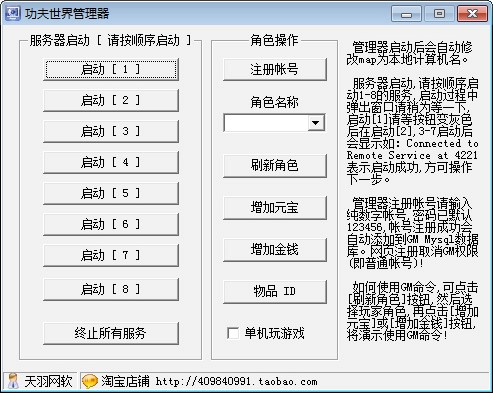Click the app icon in the title bar
This screenshot has height=393, width=493.
tap(13, 13)
